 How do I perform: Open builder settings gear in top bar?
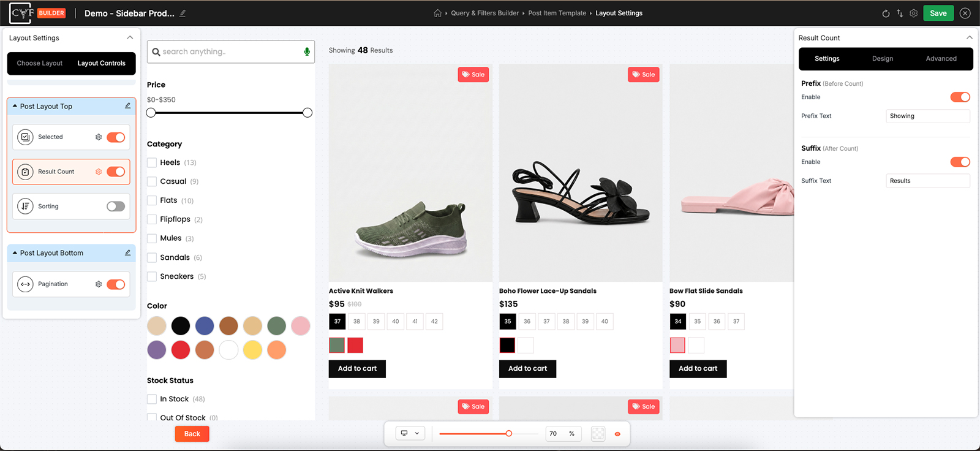click(914, 13)
